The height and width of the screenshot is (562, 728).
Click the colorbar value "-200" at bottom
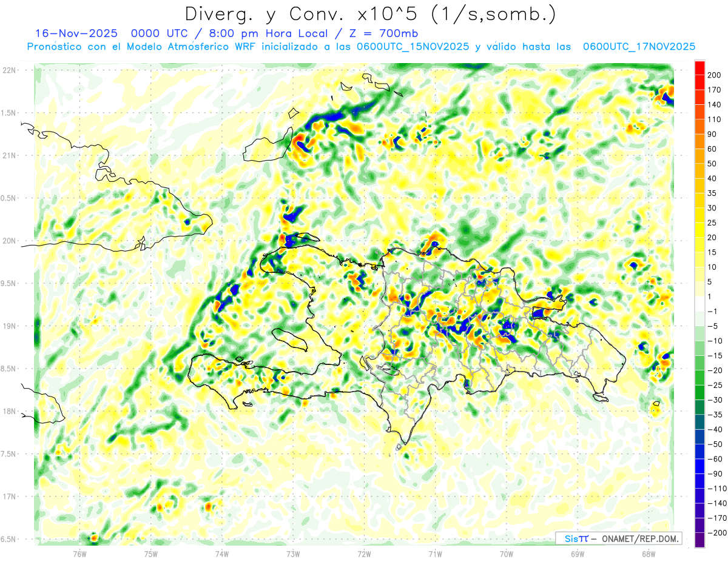[716, 533]
